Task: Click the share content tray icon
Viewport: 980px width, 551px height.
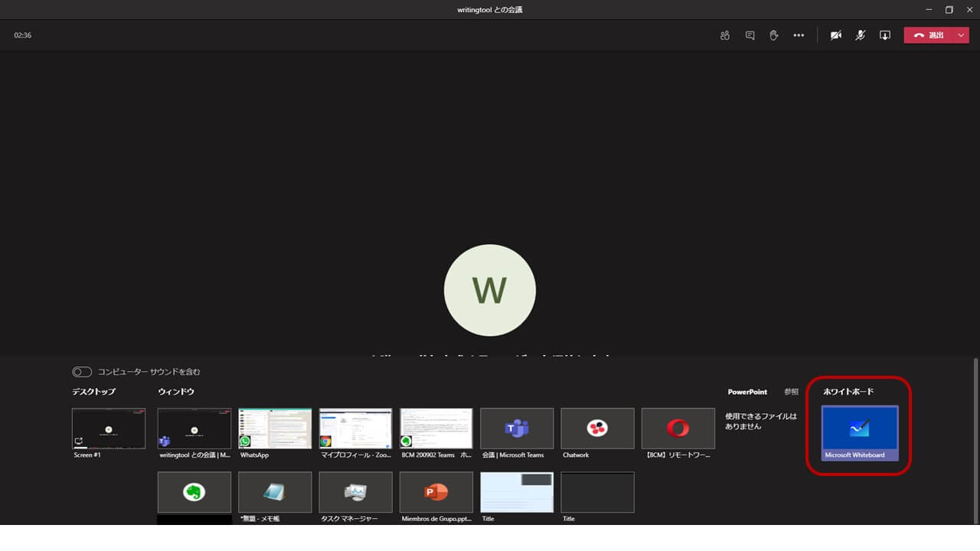Action: (885, 35)
